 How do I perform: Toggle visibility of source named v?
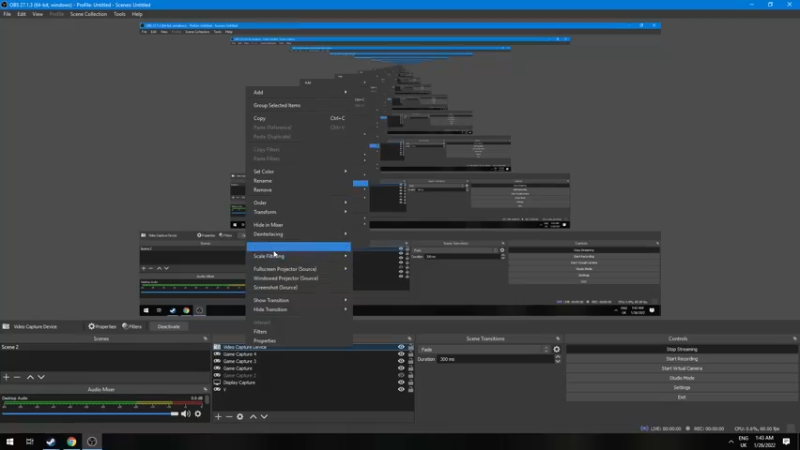tap(401, 390)
